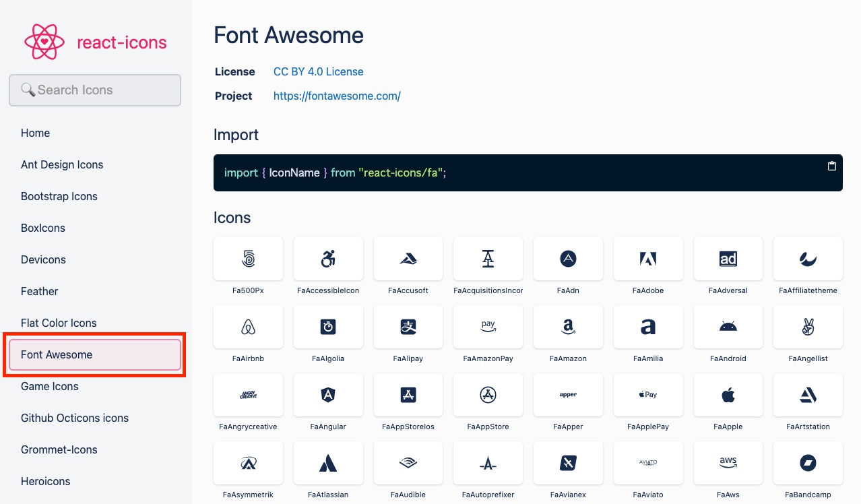861x504 pixels.
Task: Choose the FaAmazon icon tile
Action: pos(568,327)
